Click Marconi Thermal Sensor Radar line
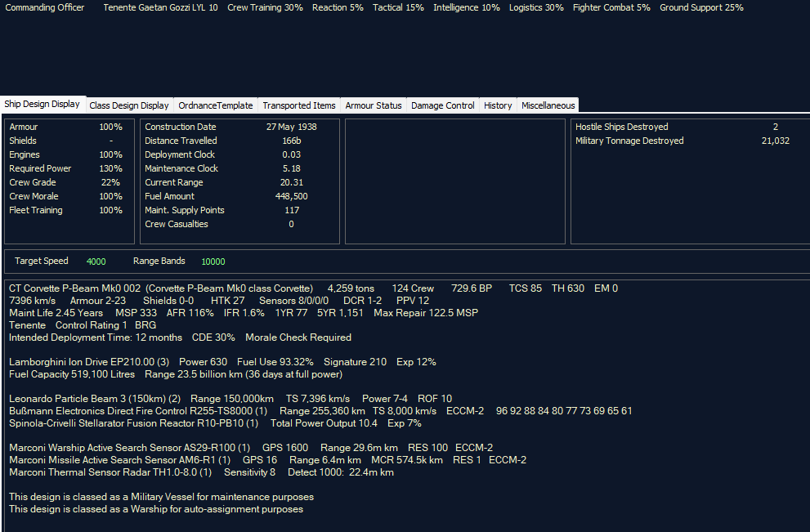Image resolution: width=810 pixels, height=532 pixels. [201, 472]
